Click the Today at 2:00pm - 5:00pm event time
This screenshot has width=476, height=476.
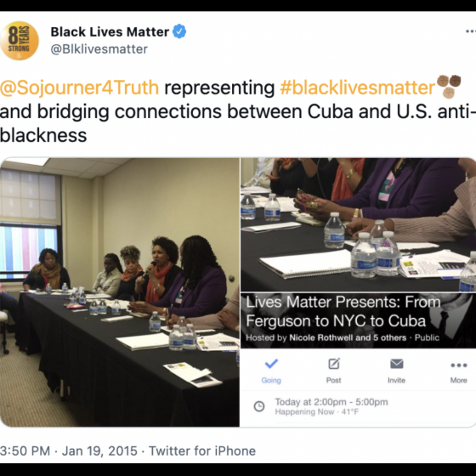(331, 402)
